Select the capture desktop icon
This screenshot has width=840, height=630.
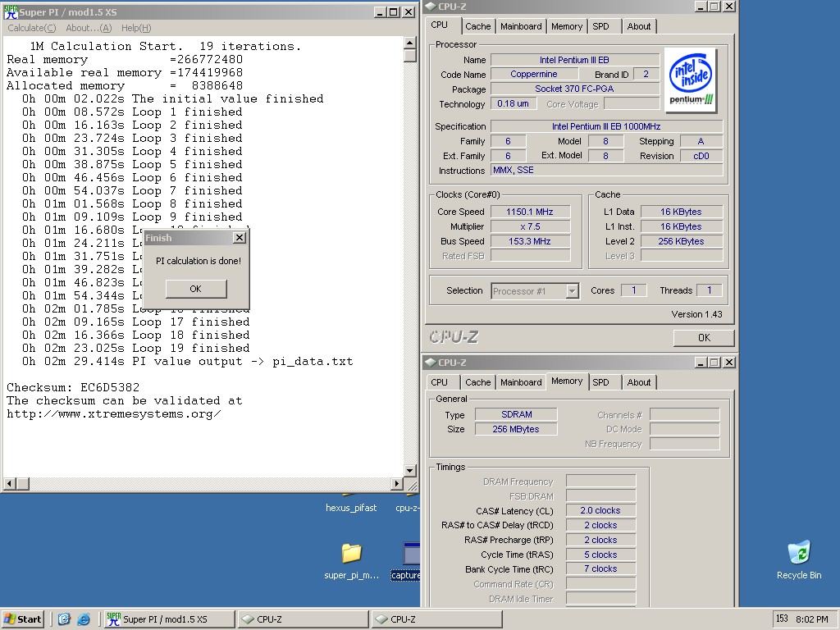pos(407,561)
